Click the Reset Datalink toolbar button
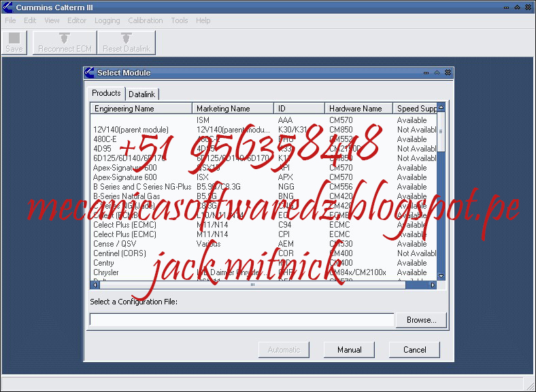The height and width of the screenshot is (392, 536). pyautogui.click(x=127, y=42)
